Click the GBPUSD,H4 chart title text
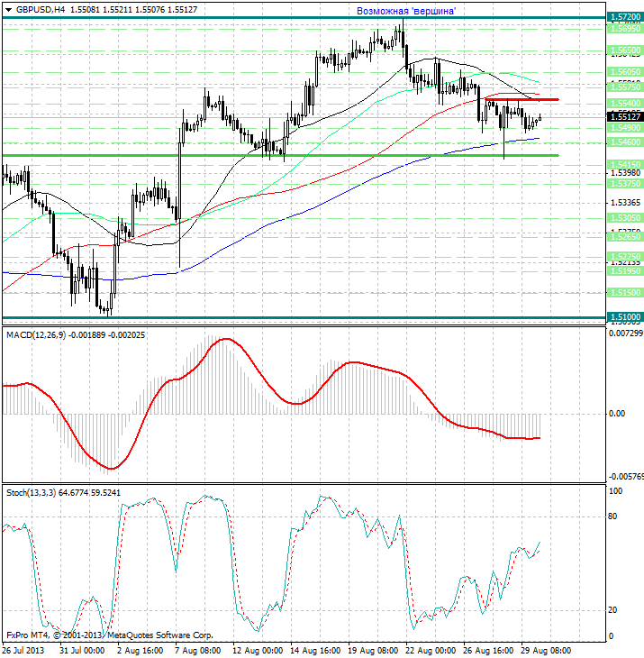 coord(41,9)
